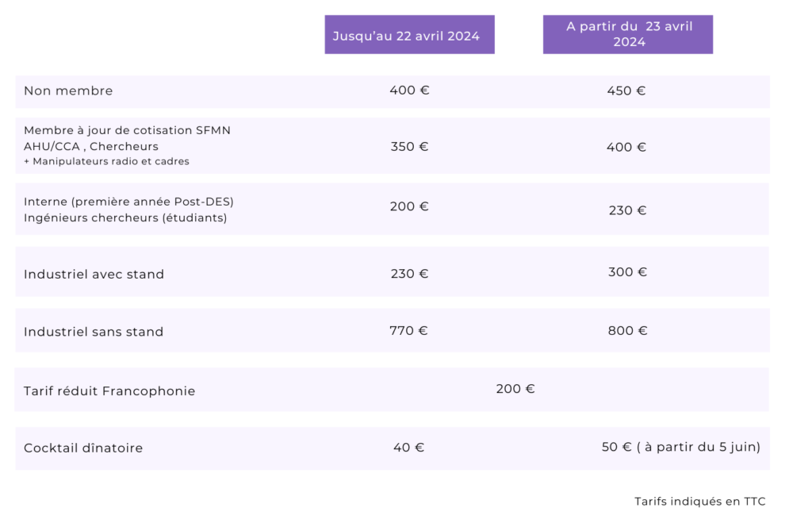Select "Interne (première année Post-DES)" label

tap(128, 202)
